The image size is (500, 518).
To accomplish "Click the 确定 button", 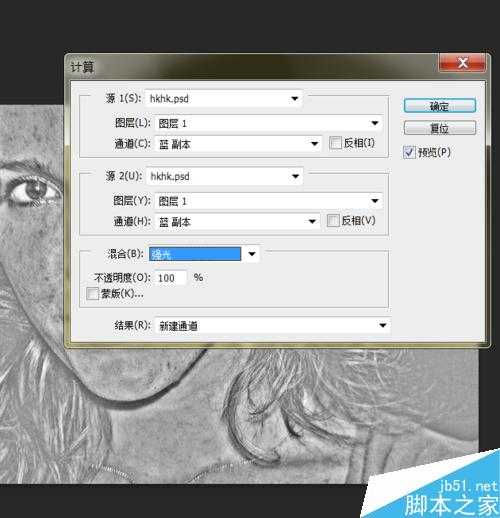I will pos(440,106).
